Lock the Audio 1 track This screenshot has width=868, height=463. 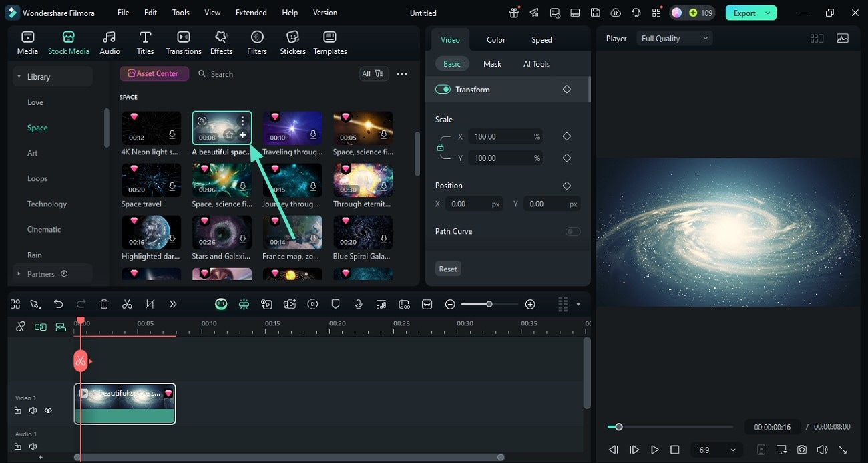click(18, 446)
